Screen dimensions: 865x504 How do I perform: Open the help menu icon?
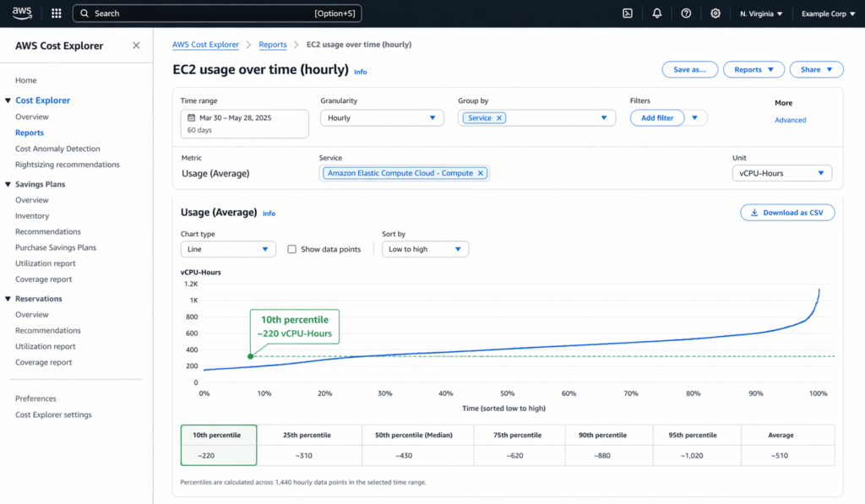click(x=686, y=13)
